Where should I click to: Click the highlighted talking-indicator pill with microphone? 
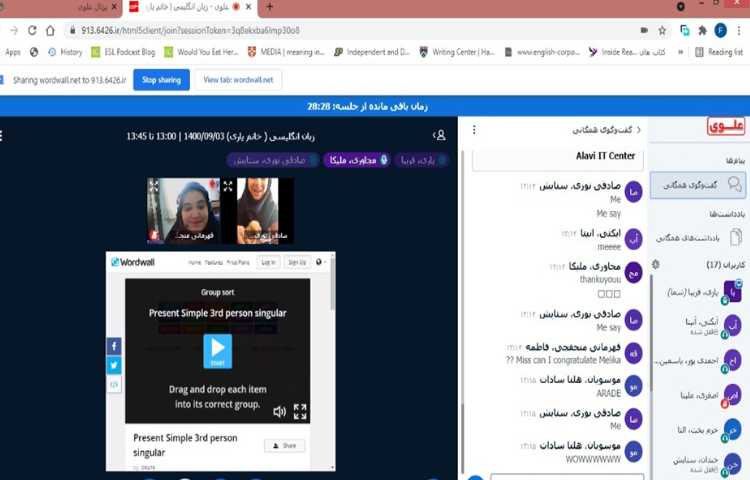[357, 160]
